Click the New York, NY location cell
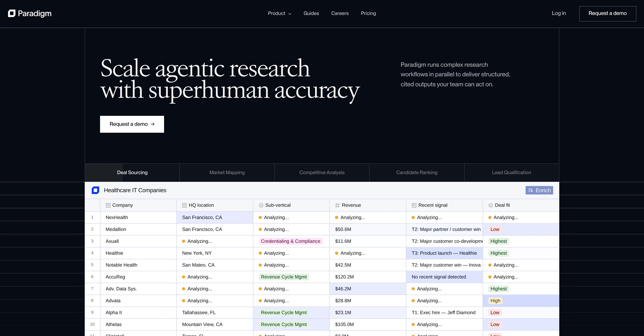Viewport: 644px width, 336px height. tap(215, 253)
